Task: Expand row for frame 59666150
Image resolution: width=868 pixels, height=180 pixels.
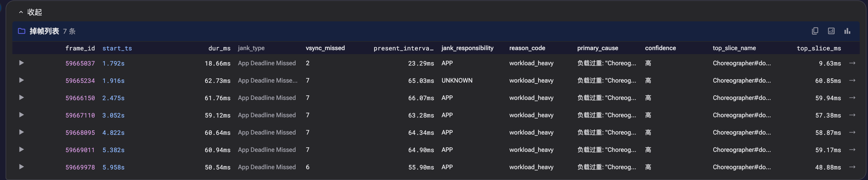Action: point(21,97)
